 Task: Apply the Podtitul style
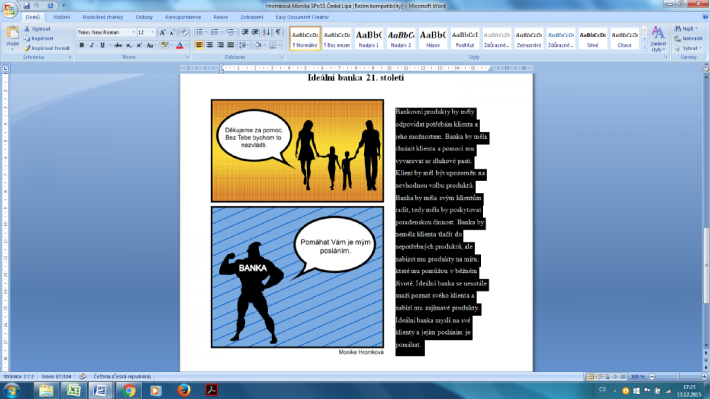[x=465, y=38]
